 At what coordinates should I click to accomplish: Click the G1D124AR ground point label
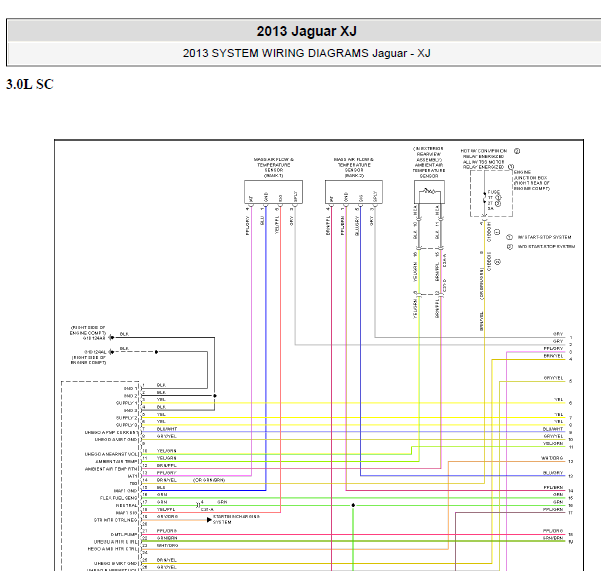click(94, 338)
